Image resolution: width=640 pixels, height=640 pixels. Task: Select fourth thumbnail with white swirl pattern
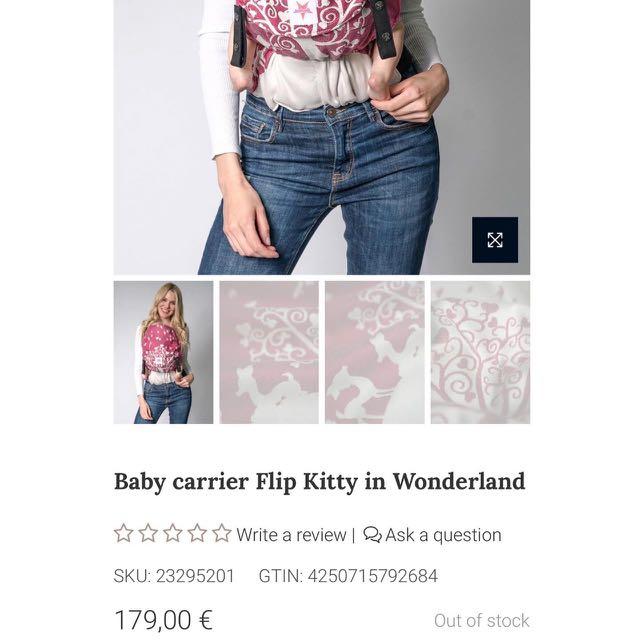(480, 352)
